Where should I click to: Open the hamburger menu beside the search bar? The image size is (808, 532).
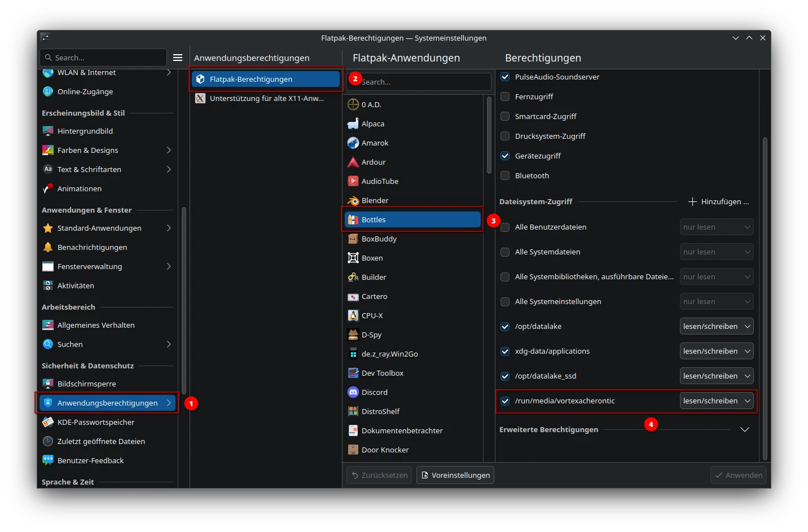[x=178, y=57]
